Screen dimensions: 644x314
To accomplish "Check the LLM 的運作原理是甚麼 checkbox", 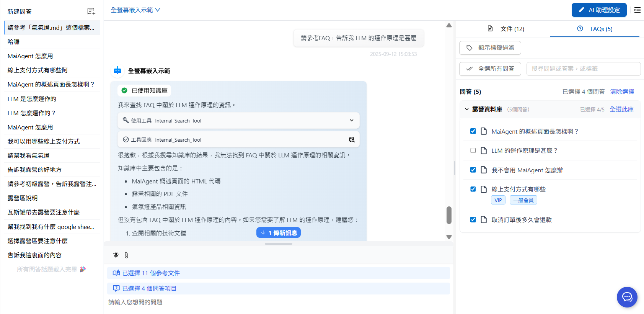I will pyautogui.click(x=473, y=150).
